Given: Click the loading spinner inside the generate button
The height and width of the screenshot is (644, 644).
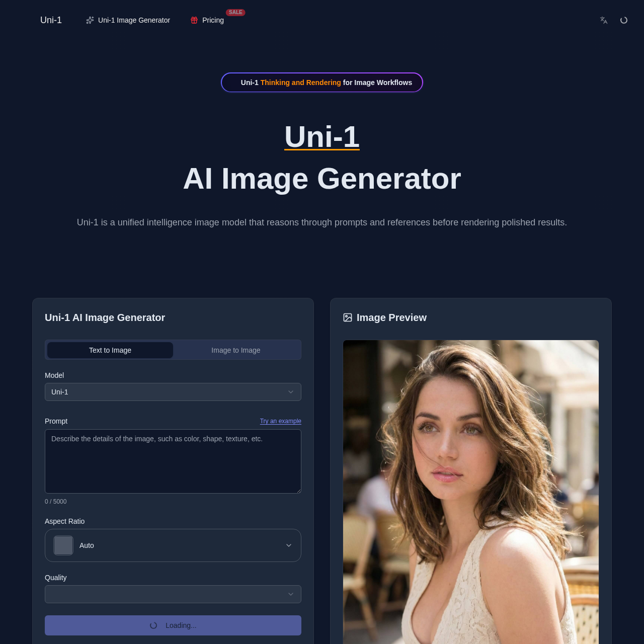Looking at the screenshot, I should tap(153, 625).
